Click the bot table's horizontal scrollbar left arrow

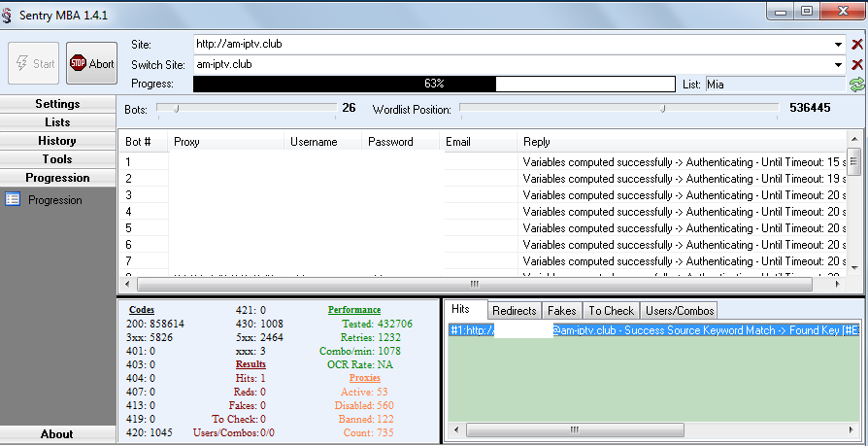coord(127,284)
